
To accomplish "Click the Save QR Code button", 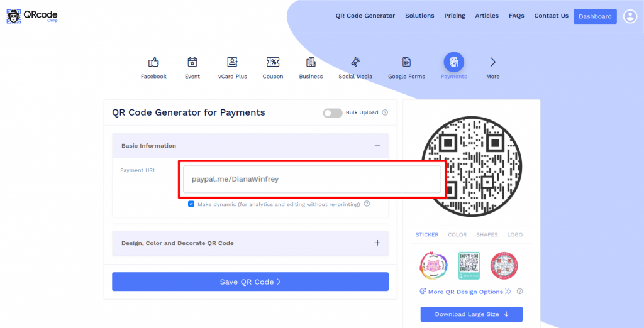I will pyautogui.click(x=250, y=282).
